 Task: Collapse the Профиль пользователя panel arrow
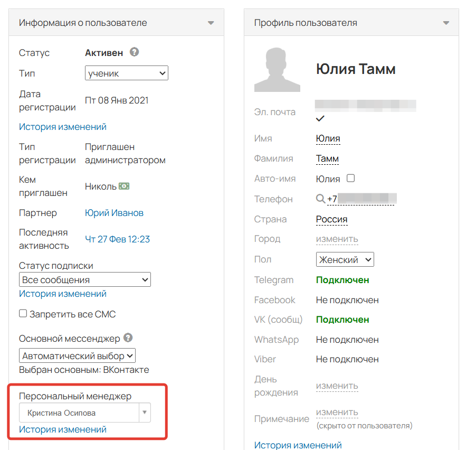pyautogui.click(x=446, y=23)
